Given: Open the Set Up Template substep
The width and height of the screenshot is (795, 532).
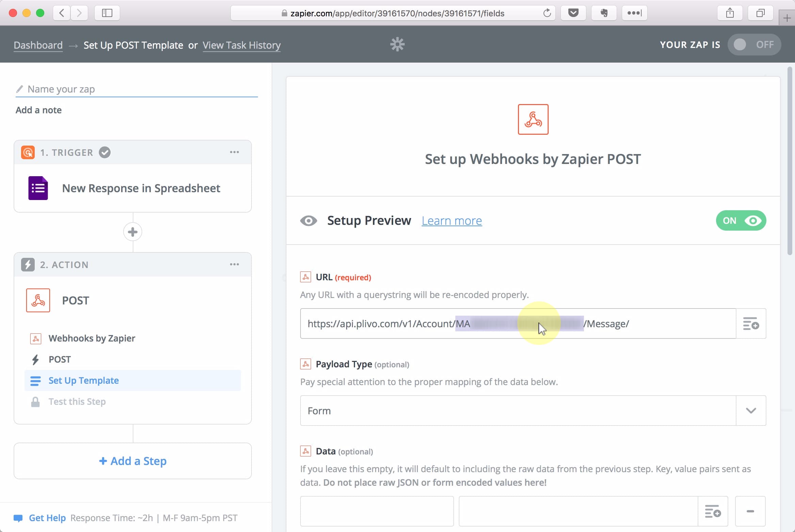Looking at the screenshot, I should [x=133, y=380].
